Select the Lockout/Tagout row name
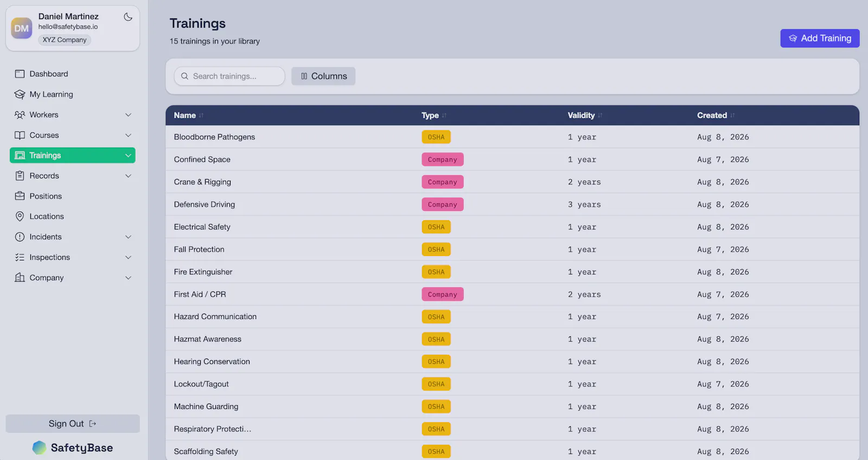Screen dimensions: 868x460 pyautogui.click(x=201, y=384)
